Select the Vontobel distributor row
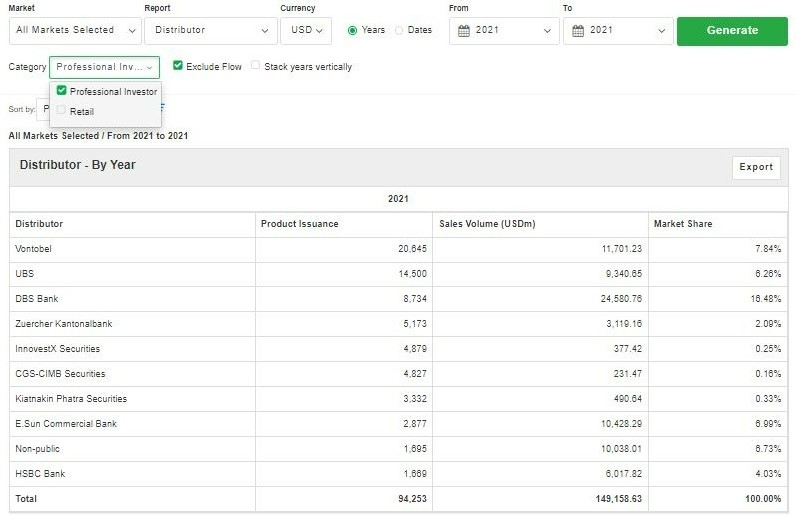 (x=399, y=249)
